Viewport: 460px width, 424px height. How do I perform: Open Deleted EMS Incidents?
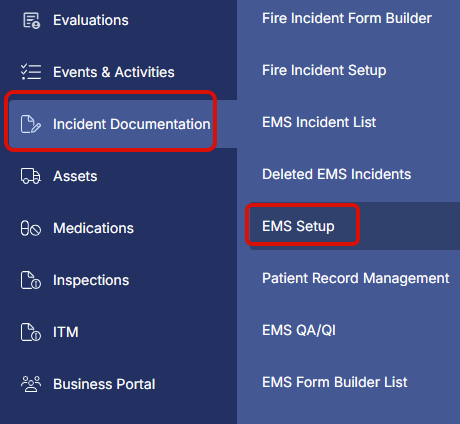tap(336, 174)
